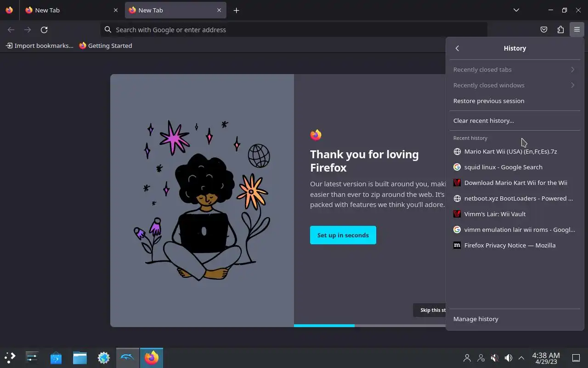Expand hidden system tray icons arrow

point(521,357)
